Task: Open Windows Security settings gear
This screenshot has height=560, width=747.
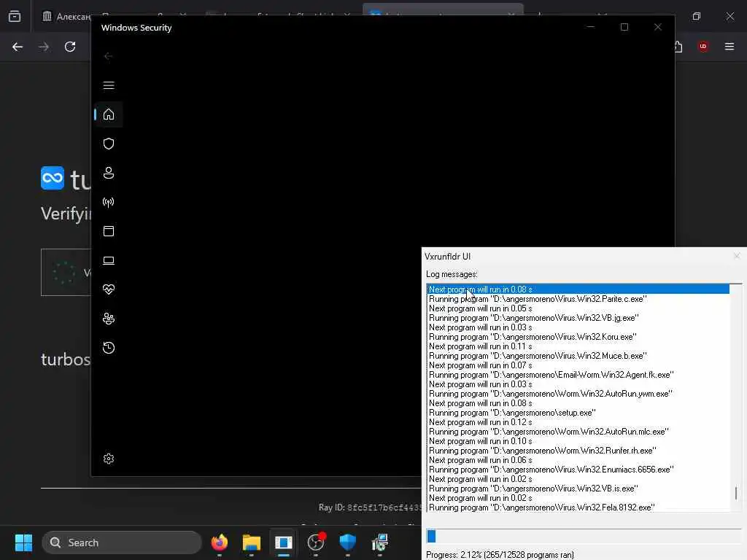Action: click(109, 459)
